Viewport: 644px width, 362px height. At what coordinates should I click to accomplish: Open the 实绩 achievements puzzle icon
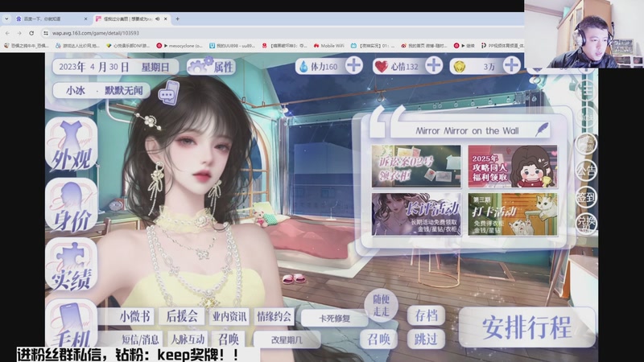click(x=72, y=265)
